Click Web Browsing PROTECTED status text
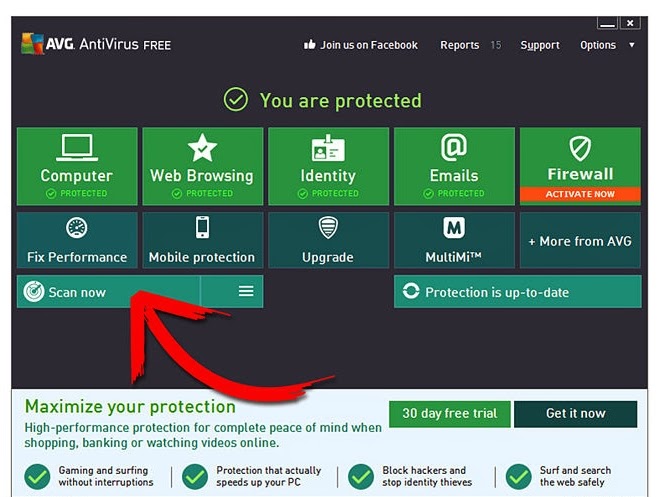Viewport: 665px width, 497px height. (209, 193)
